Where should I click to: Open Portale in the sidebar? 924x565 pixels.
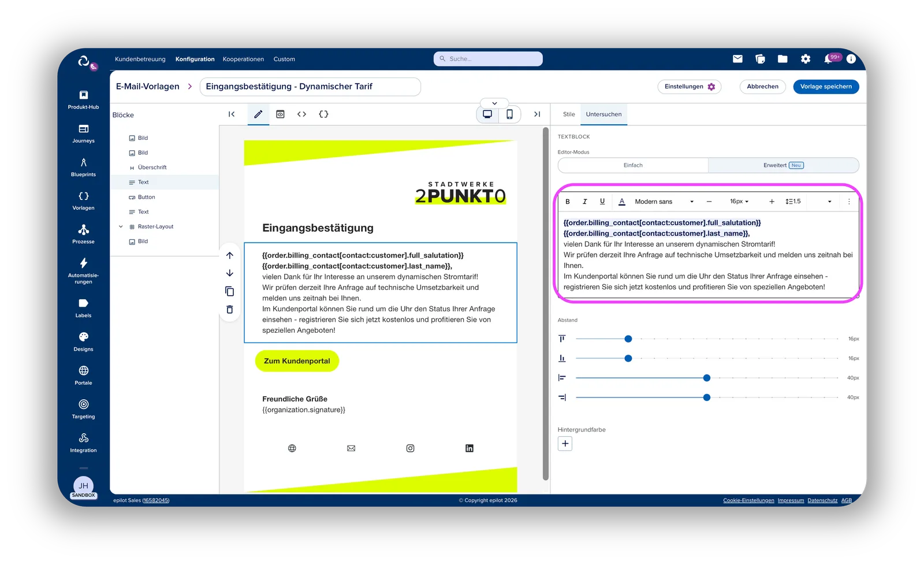click(x=83, y=375)
